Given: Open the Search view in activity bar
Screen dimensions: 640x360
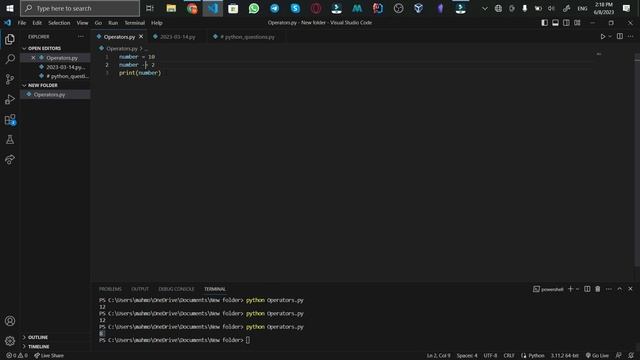Looking at the screenshot, I should pos(10,59).
